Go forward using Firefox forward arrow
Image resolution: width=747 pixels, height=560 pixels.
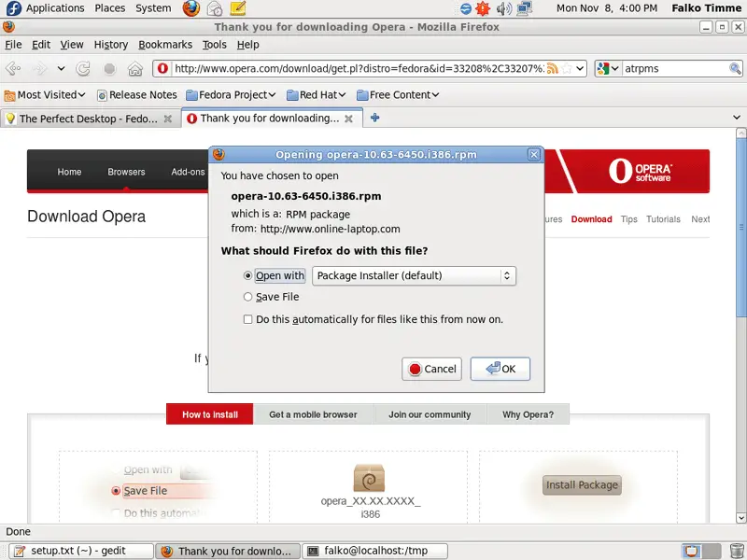pyautogui.click(x=39, y=68)
